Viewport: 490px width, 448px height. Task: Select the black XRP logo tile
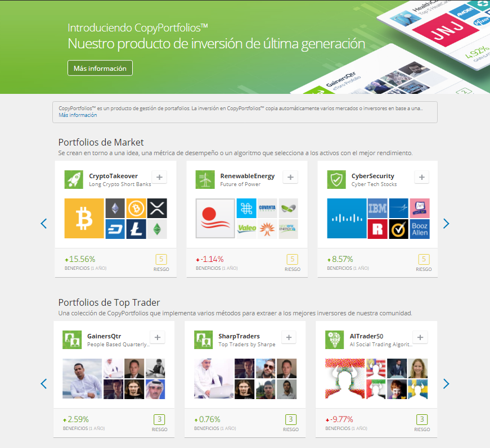pyautogui.click(x=157, y=208)
